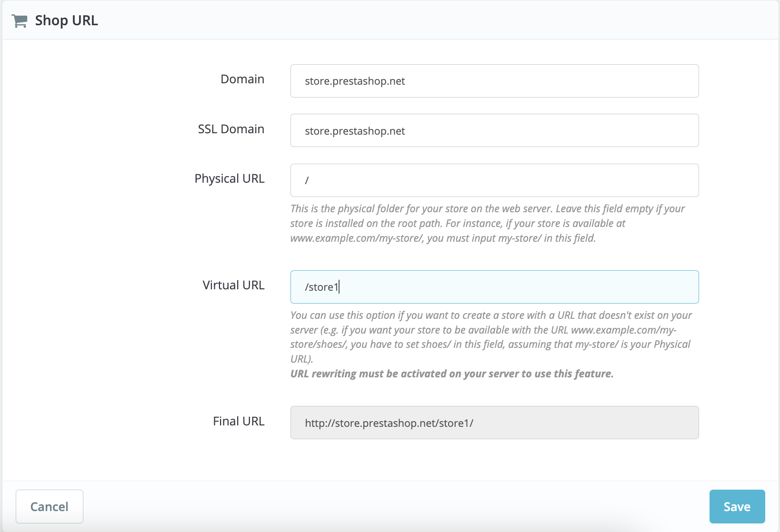
Task: Click the Final URL label
Action: 238,421
